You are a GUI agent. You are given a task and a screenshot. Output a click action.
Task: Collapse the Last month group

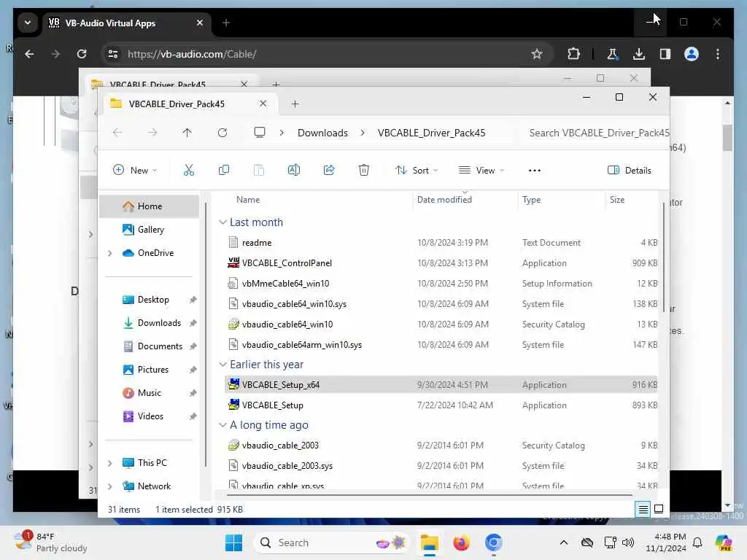pos(222,222)
